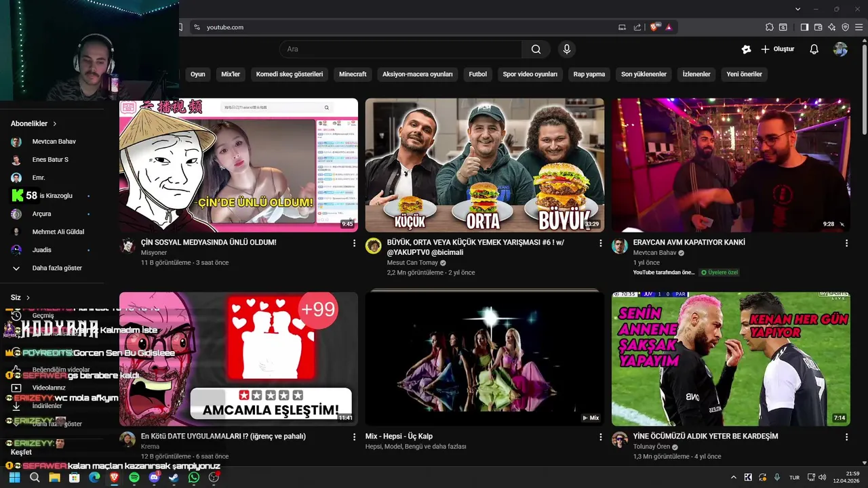
Task: Select the Spor video oyunları chip
Action: [x=530, y=74]
